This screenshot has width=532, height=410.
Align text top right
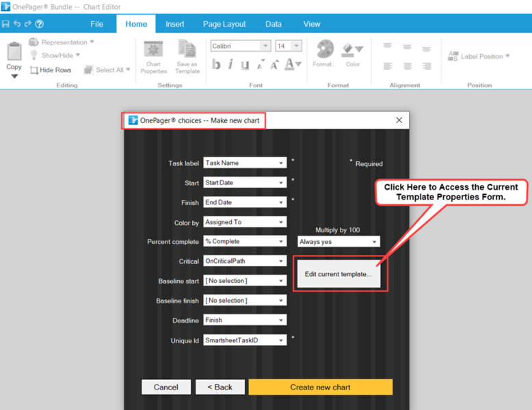pos(427,49)
